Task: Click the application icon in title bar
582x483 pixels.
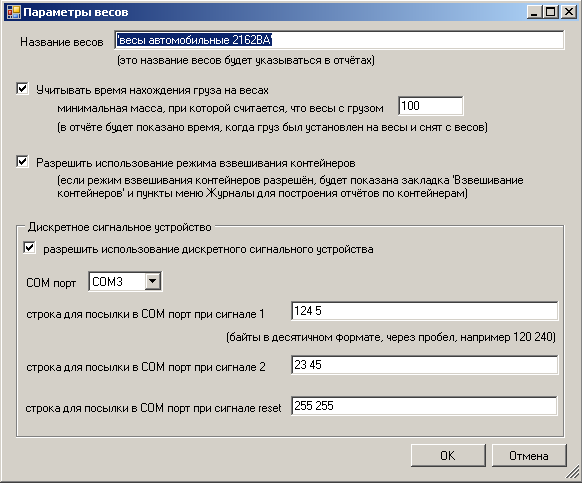Action: pyautogui.click(x=14, y=12)
